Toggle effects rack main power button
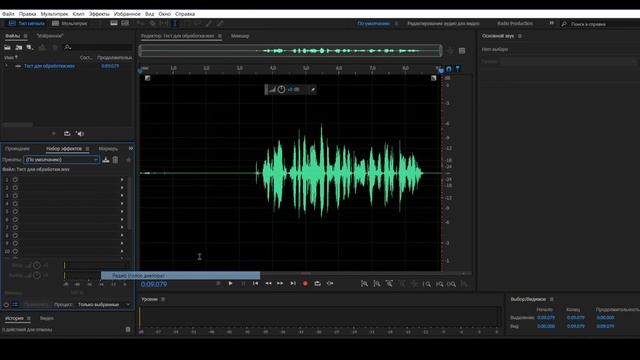The image size is (640, 360). pos(6,304)
